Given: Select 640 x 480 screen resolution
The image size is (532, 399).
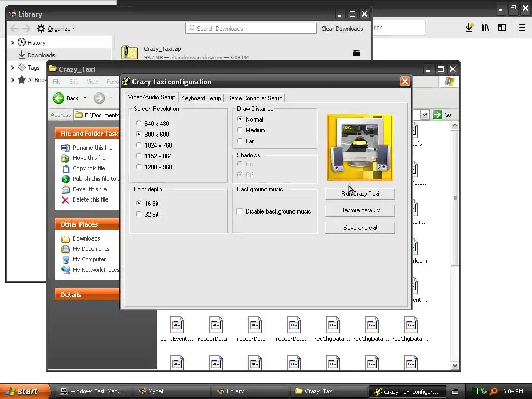Looking at the screenshot, I should tap(138, 123).
